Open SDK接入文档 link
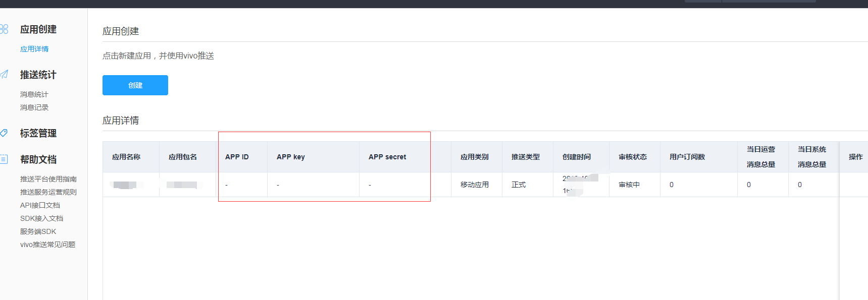This screenshot has width=868, height=300. [x=42, y=218]
